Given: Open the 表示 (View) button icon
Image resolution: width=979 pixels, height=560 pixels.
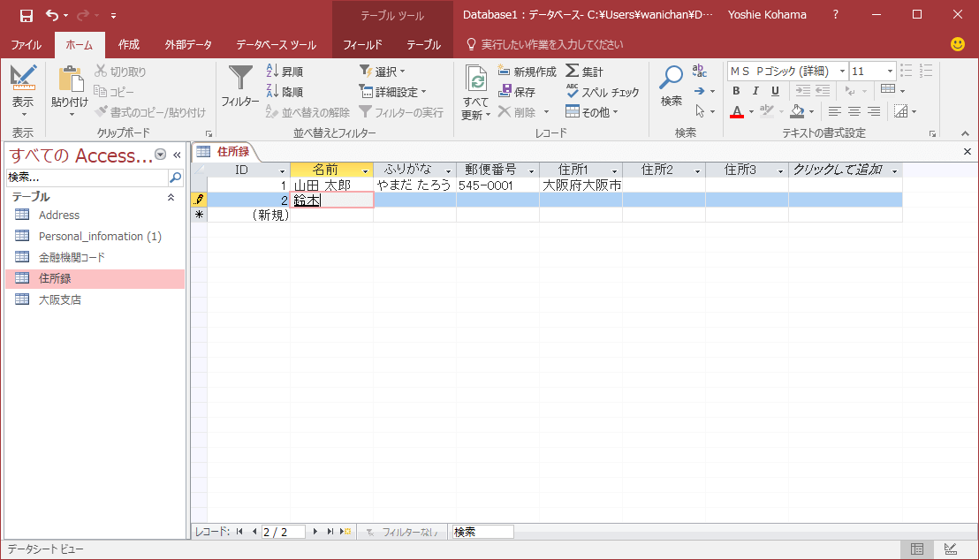Looking at the screenshot, I should coord(23,78).
